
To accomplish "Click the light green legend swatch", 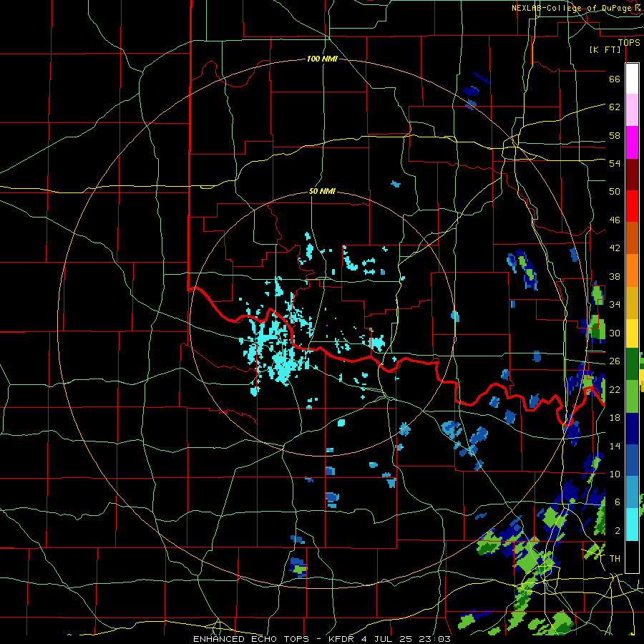I will point(632,396).
